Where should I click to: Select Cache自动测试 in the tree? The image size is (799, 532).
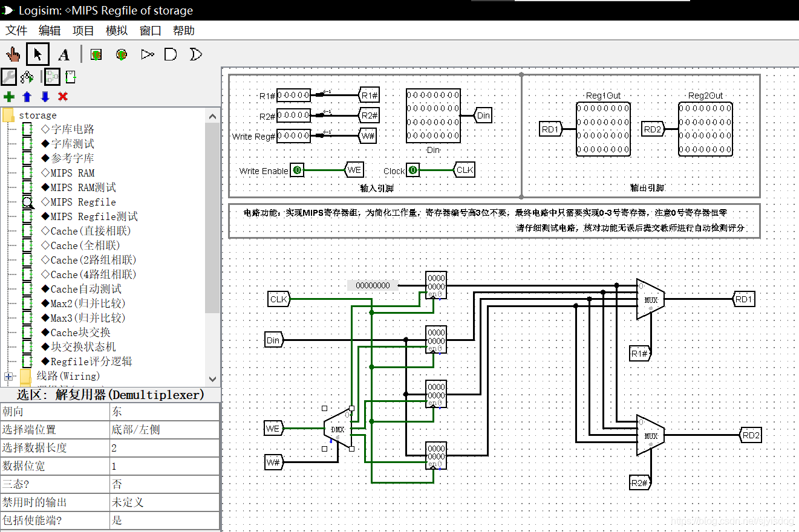tap(81, 289)
